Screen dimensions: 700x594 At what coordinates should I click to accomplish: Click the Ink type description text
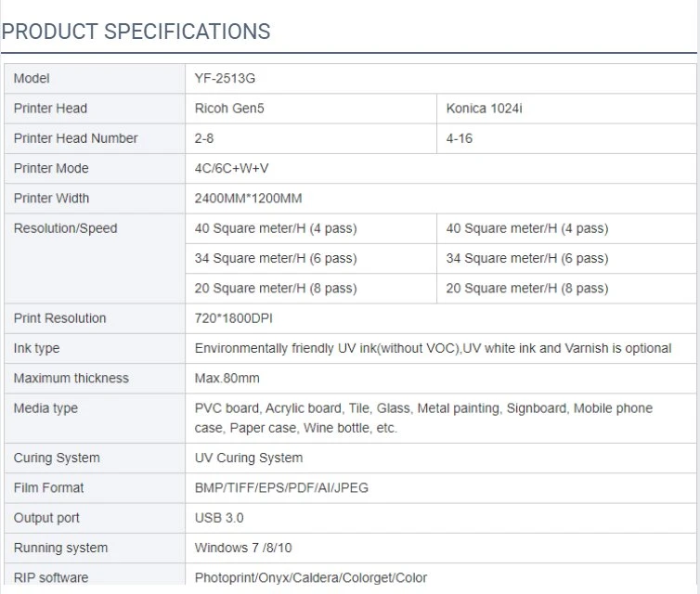[x=433, y=348]
